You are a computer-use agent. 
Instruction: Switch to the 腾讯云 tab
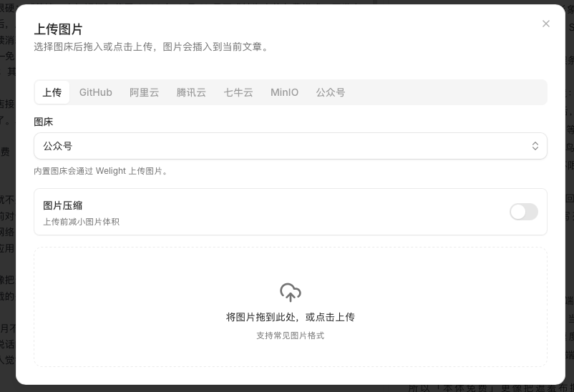[191, 92]
